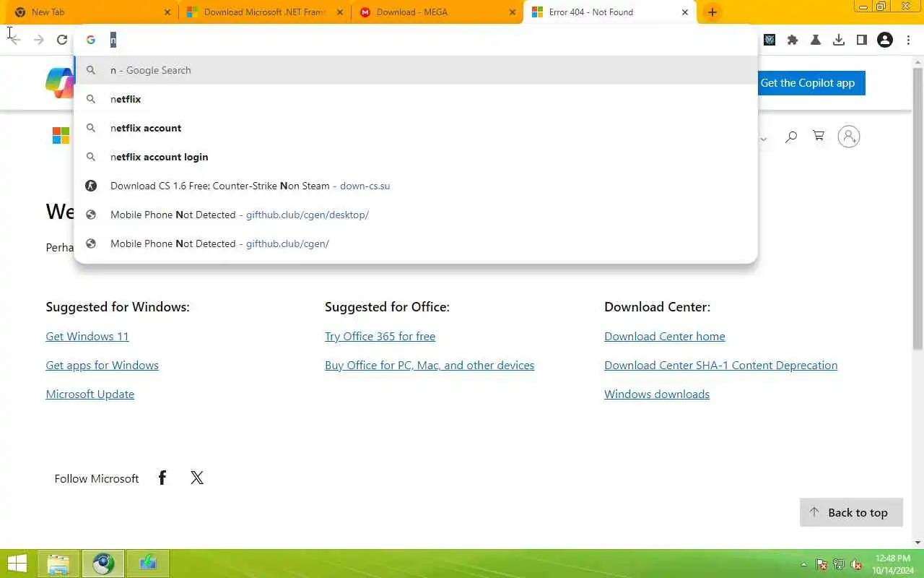
Task: Reload the page with the refresh icon
Action: coord(62,40)
